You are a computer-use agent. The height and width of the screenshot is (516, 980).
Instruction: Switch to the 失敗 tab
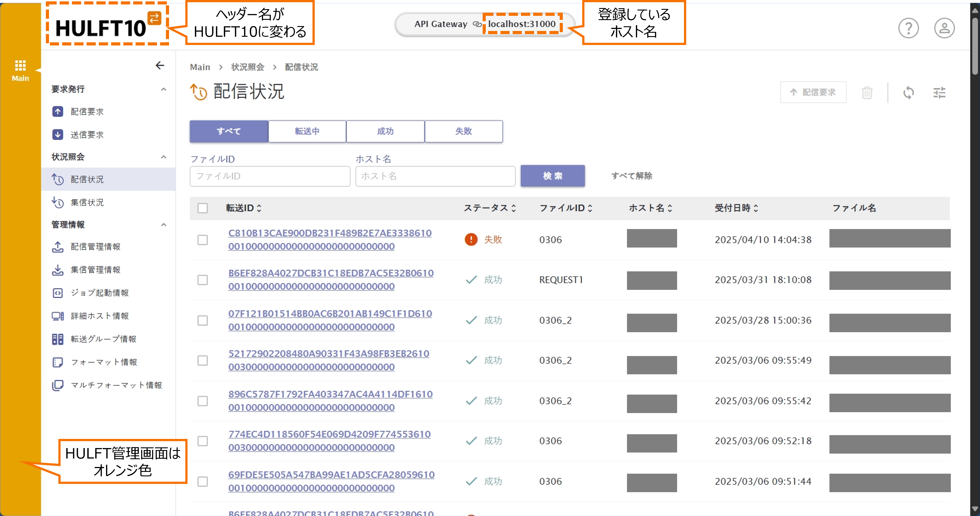463,132
